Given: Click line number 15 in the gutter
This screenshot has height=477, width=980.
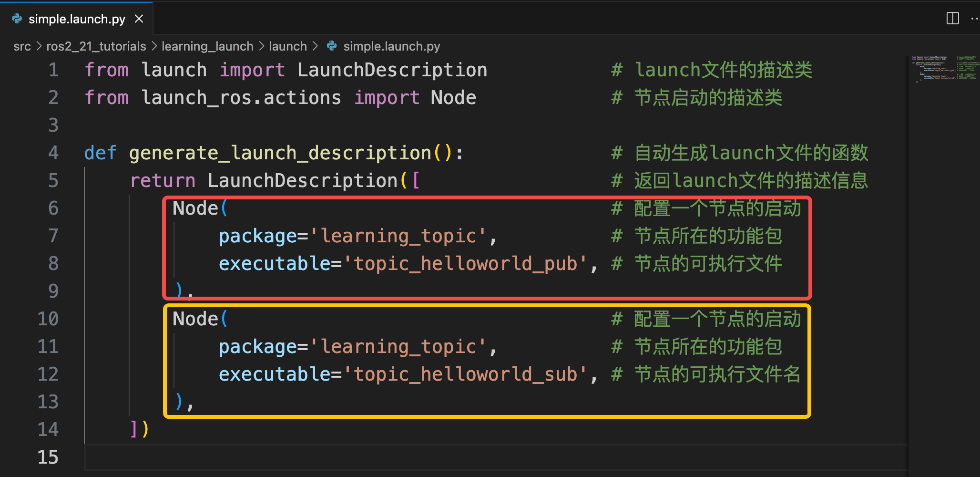Looking at the screenshot, I should 48,457.
